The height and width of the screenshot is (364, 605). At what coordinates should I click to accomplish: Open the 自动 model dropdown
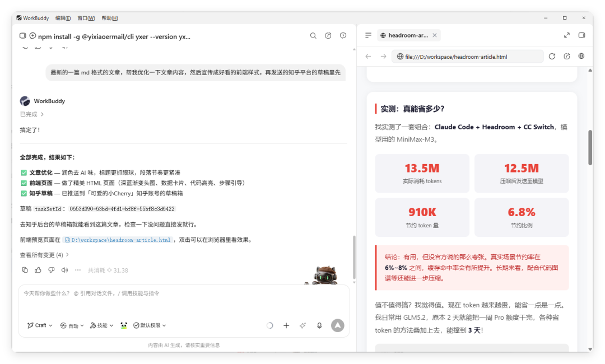tap(72, 325)
